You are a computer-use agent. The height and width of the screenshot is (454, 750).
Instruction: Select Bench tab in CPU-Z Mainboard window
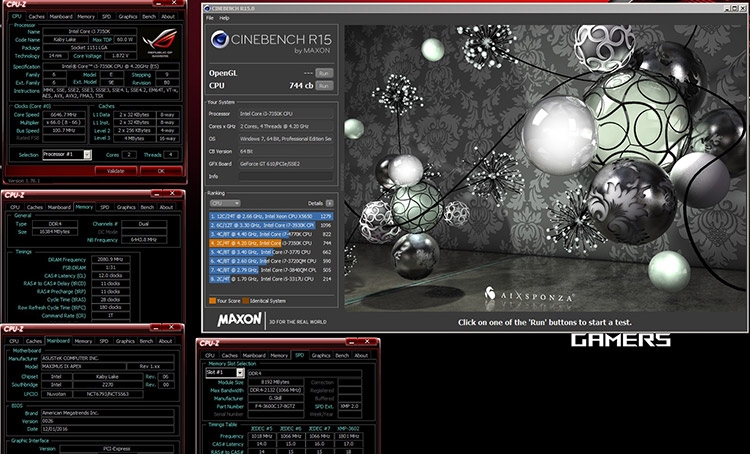146,341
